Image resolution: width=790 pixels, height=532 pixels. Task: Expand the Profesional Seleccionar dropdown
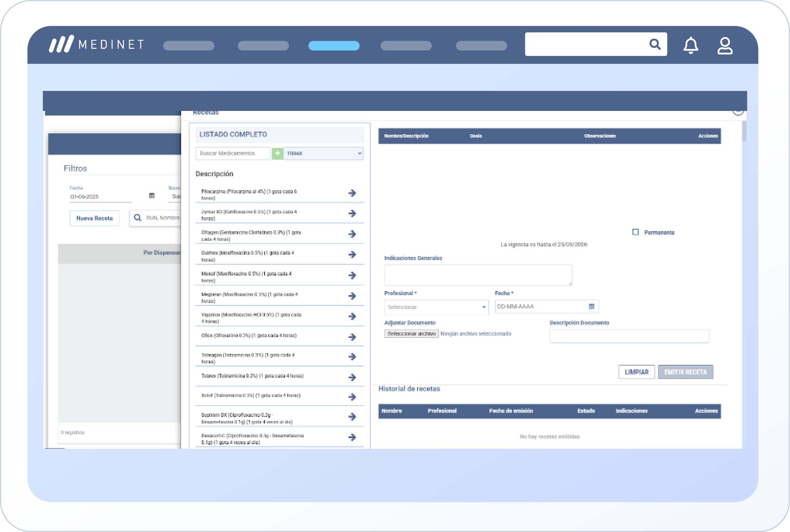[x=436, y=307]
